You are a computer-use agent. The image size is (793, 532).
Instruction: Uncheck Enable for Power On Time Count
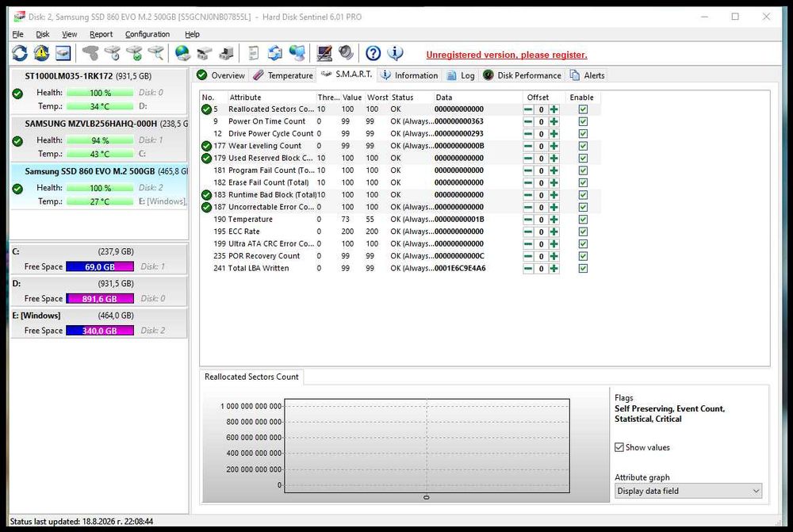point(583,121)
